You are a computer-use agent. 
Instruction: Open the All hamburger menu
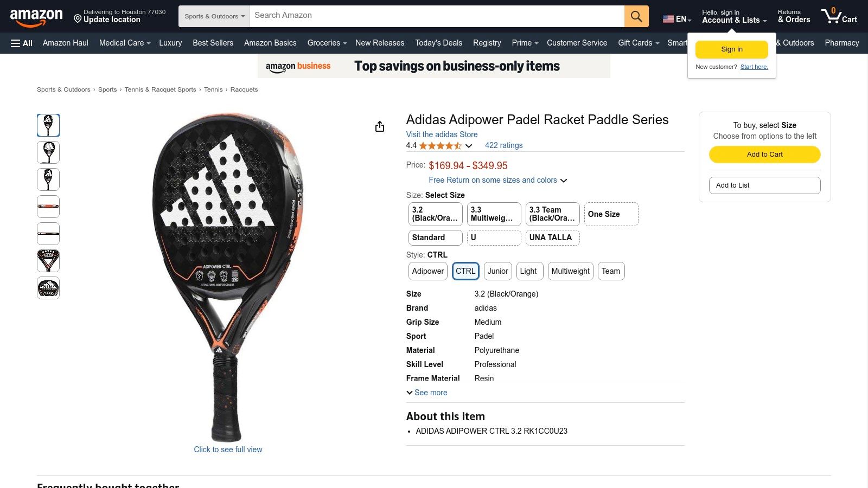coord(22,43)
